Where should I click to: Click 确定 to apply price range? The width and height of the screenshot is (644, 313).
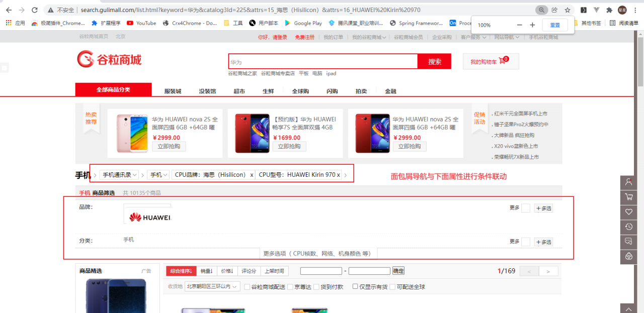[398, 271]
